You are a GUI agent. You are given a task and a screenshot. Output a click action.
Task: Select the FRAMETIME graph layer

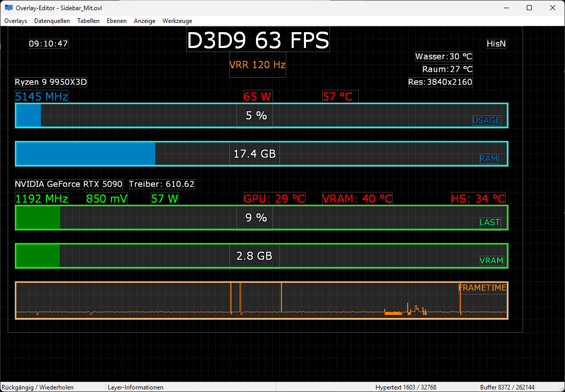pyautogui.click(x=262, y=301)
